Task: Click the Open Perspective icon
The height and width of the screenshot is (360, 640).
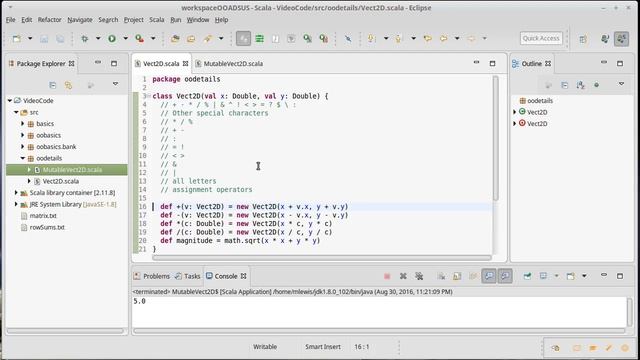Action: click(x=583, y=39)
